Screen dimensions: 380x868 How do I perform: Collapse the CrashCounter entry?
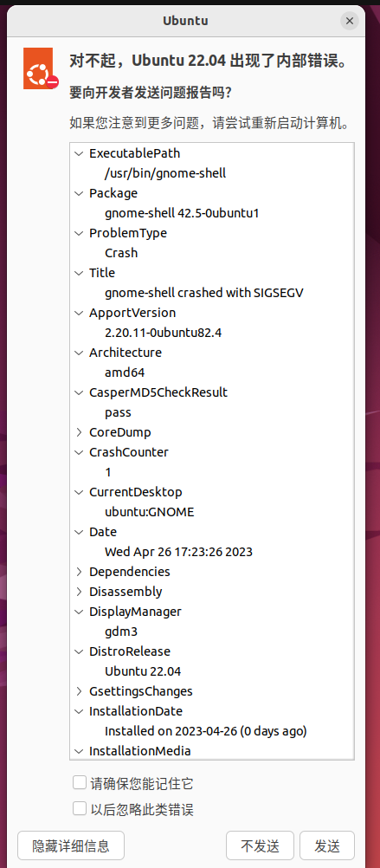[x=79, y=452]
